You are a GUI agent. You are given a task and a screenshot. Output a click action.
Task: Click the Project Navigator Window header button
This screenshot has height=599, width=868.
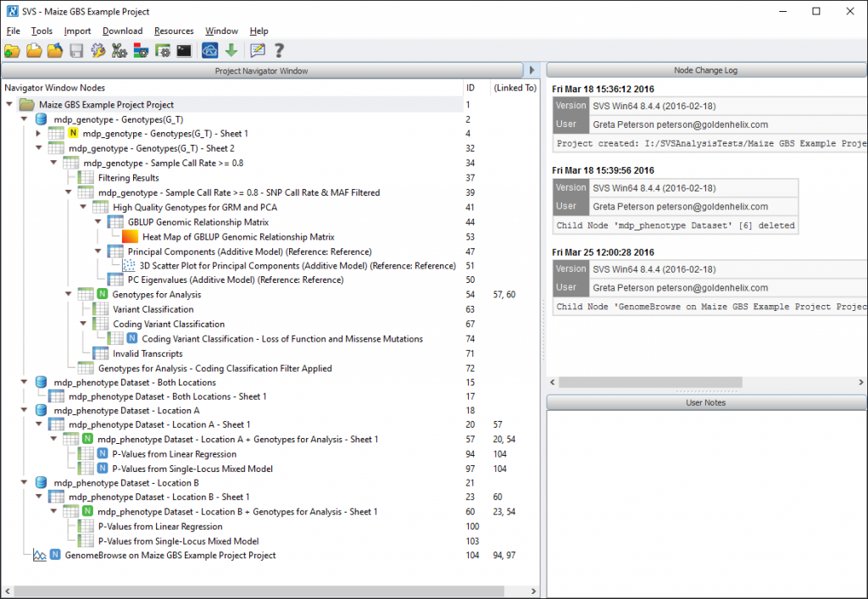coord(261,71)
